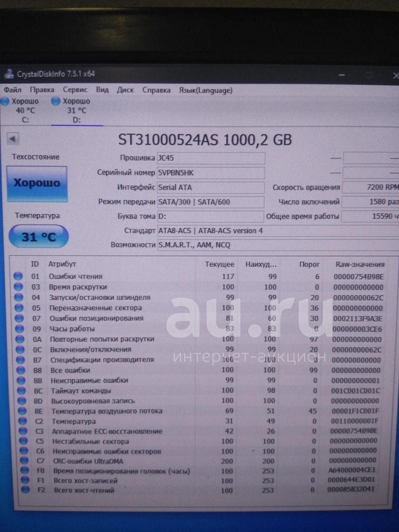Click raw value 001C001C001C for Таймаут команды
This screenshot has width=399, height=532.
click(x=355, y=391)
